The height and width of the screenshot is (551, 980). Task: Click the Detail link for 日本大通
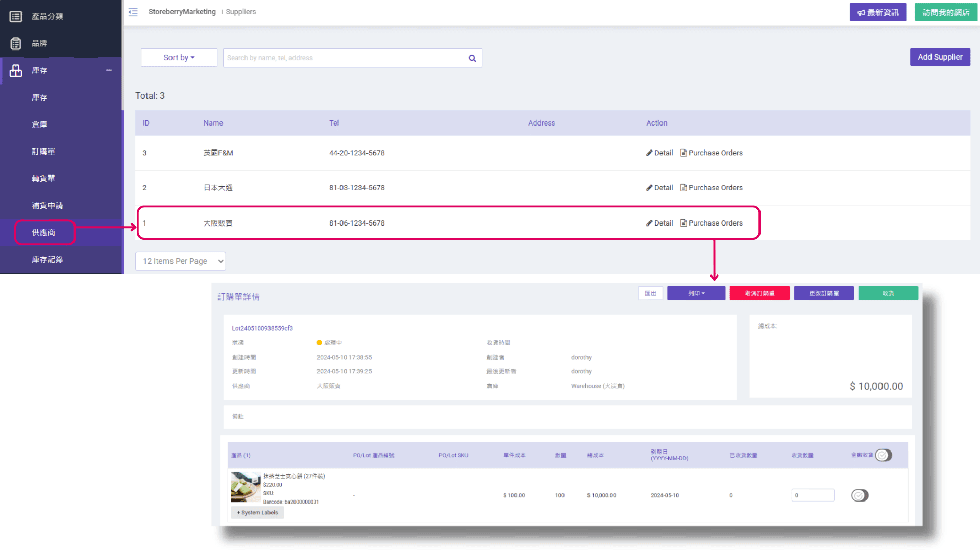659,188
